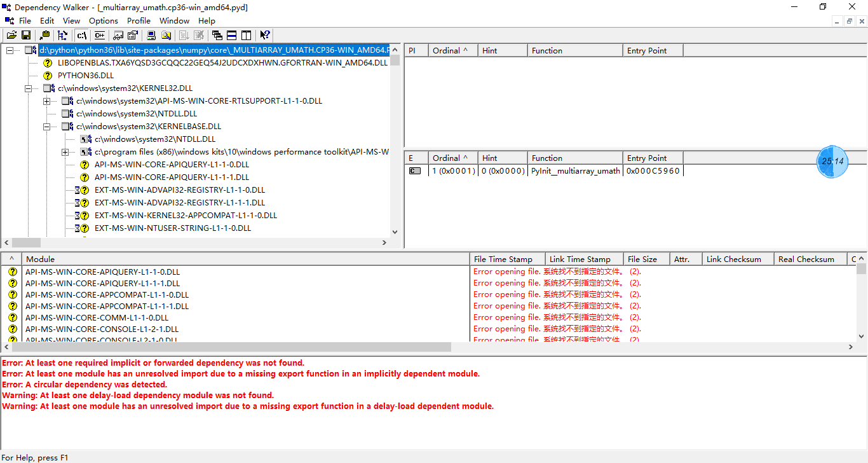Viewport: 868px width, 463px height.
Task: Open the Help menu
Action: (x=207, y=21)
